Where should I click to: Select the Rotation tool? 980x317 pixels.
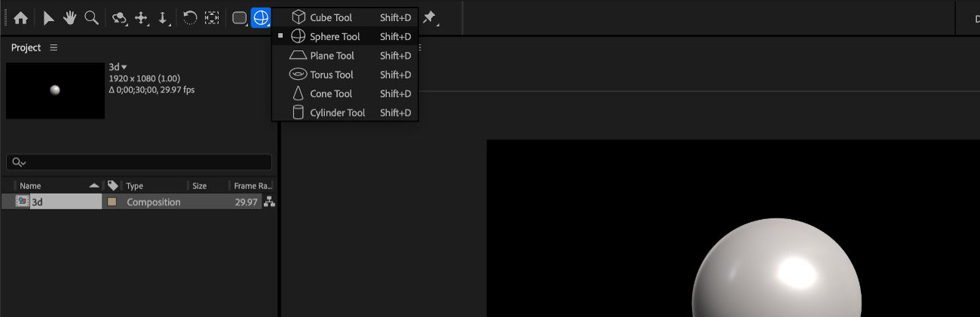point(190,18)
